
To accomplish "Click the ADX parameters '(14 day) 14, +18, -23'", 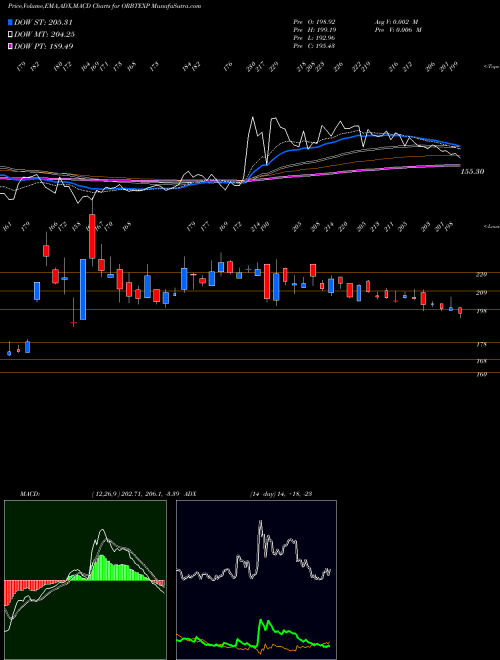I will [x=280, y=493].
